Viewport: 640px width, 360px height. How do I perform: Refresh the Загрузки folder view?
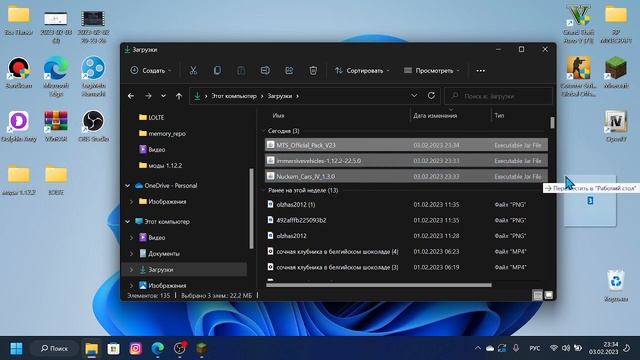tap(431, 96)
